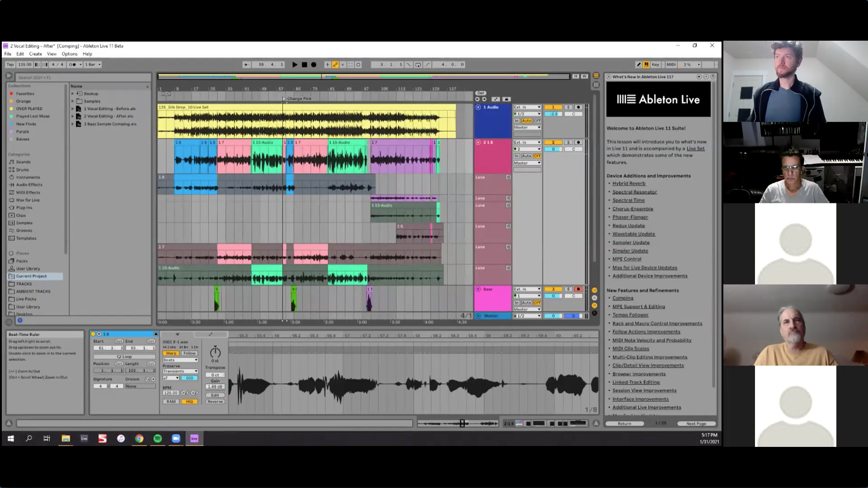Viewport: 868px width, 488px height.
Task: Click the Next Page button
Action: (x=696, y=423)
